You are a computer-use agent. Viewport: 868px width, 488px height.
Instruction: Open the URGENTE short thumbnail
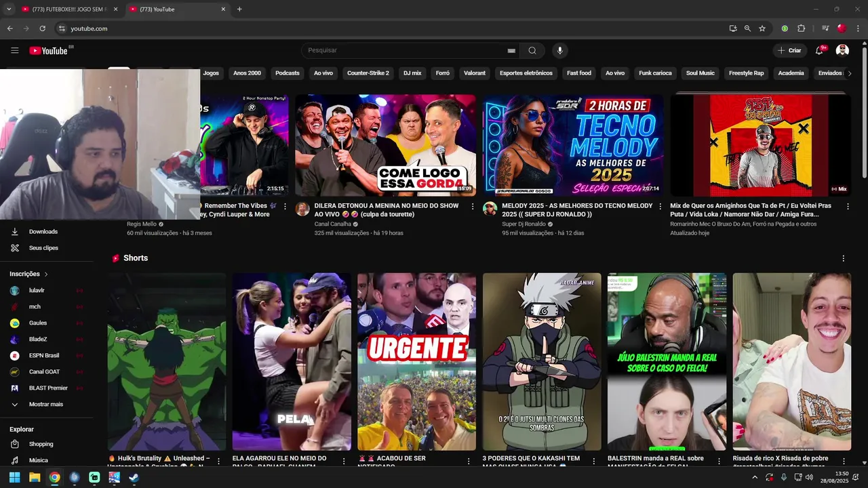click(416, 362)
